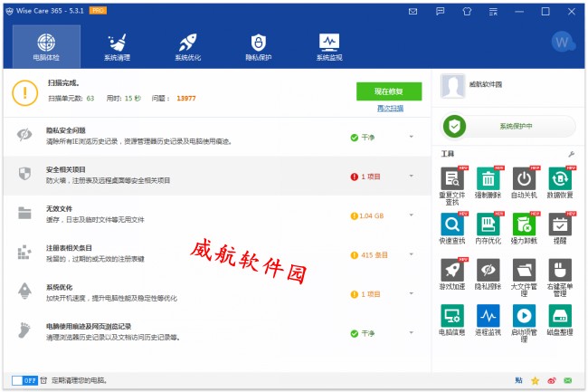Click the 1.04 GB result value

pyautogui.click(x=371, y=215)
